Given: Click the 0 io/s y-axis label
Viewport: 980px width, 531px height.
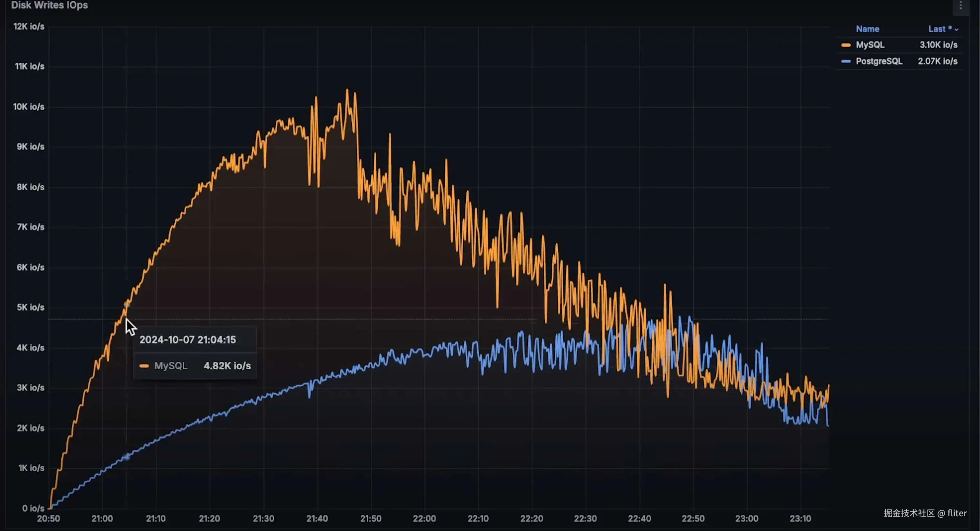Looking at the screenshot, I should [33, 508].
